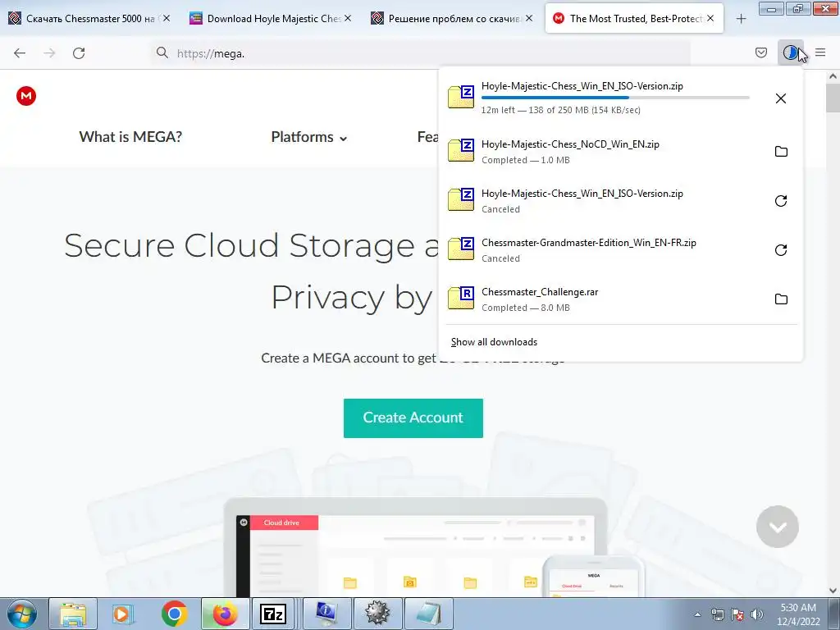Expand the Platforms dropdown menu
The image size is (840, 630).
[x=309, y=137]
